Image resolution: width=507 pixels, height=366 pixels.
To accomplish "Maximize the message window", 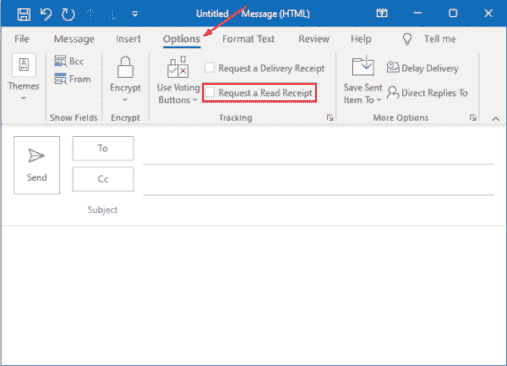I will [453, 13].
